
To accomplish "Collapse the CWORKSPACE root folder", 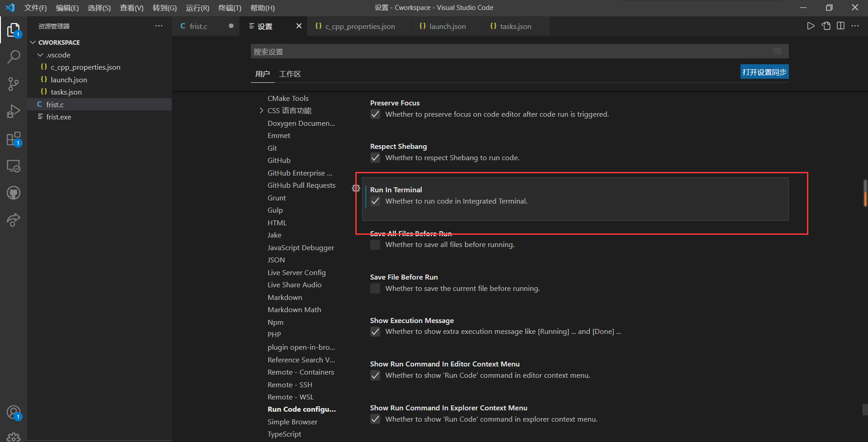I will tap(33, 42).
